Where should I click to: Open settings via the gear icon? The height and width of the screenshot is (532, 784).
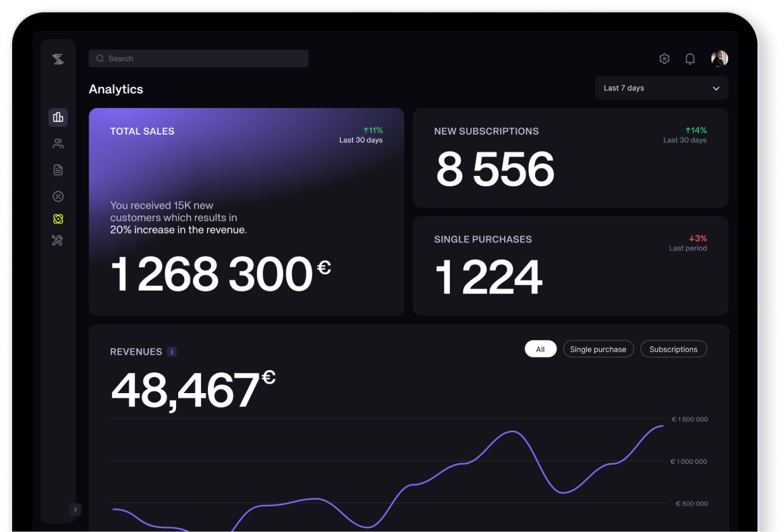pyautogui.click(x=664, y=59)
